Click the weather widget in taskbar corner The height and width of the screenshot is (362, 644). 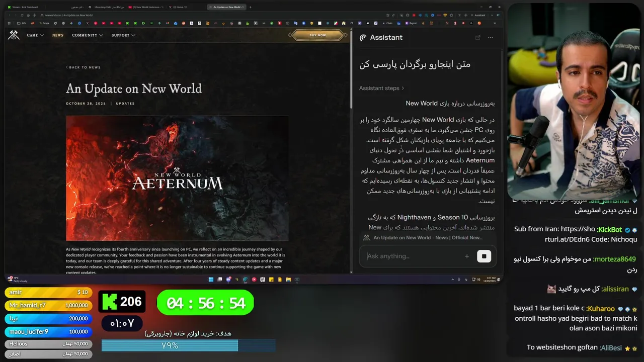17,279
